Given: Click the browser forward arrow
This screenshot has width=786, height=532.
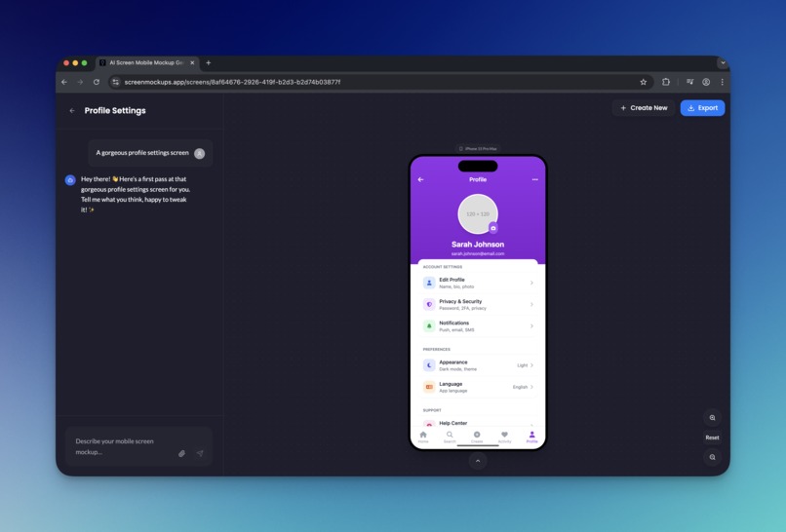Looking at the screenshot, I should pos(80,82).
